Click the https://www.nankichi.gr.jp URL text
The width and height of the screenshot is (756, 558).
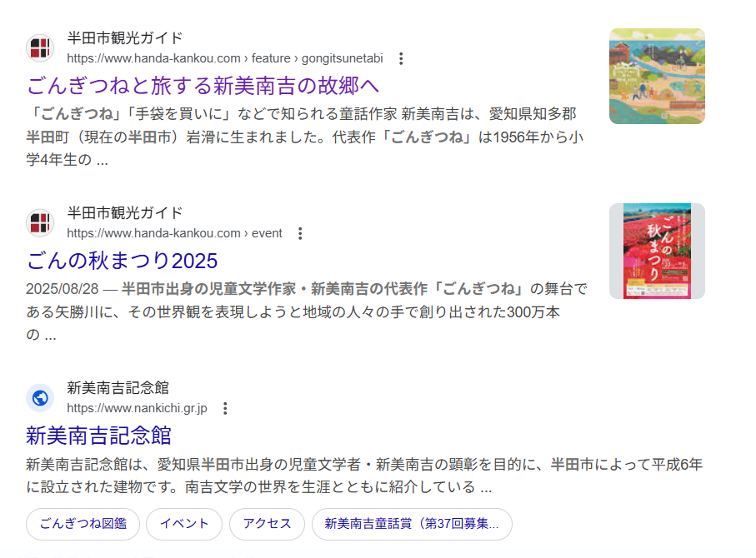pyautogui.click(x=137, y=409)
